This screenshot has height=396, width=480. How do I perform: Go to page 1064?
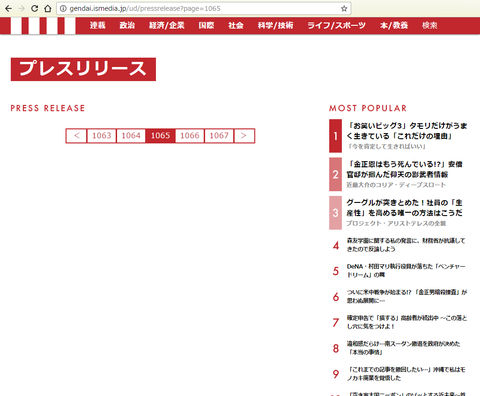click(131, 136)
